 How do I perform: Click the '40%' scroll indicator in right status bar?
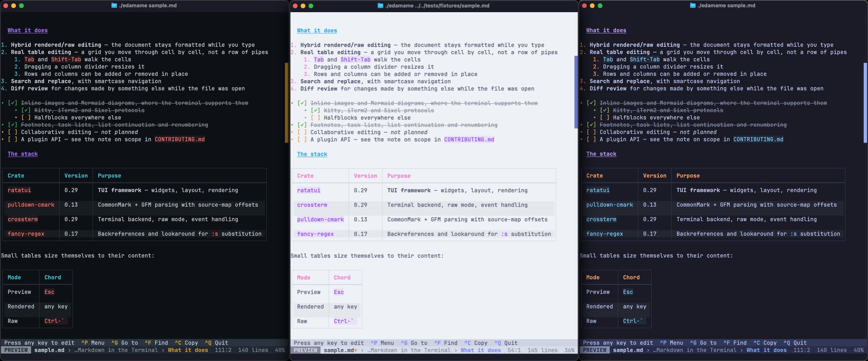pyautogui.click(x=859, y=350)
